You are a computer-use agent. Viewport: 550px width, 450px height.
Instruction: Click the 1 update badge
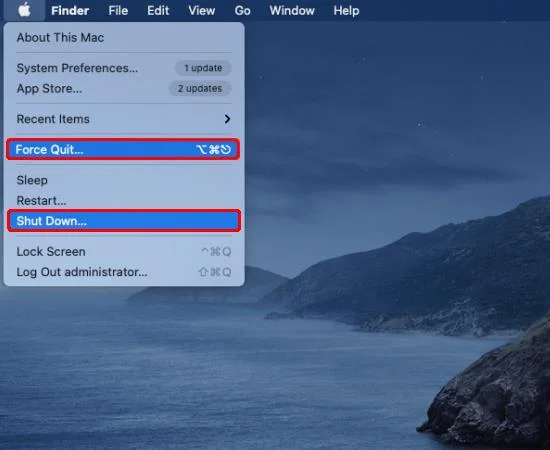tap(203, 68)
